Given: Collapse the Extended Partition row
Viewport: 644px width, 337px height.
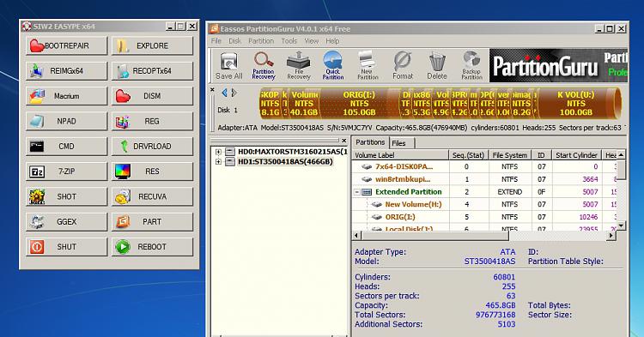Looking at the screenshot, I should pyautogui.click(x=357, y=192).
